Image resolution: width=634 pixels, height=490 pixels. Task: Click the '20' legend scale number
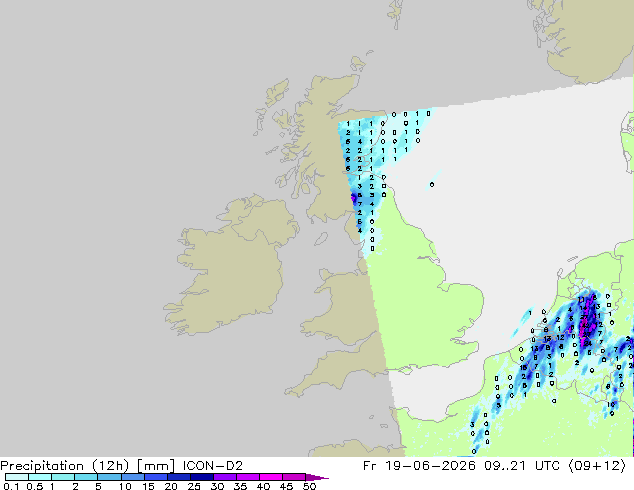click(x=171, y=486)
